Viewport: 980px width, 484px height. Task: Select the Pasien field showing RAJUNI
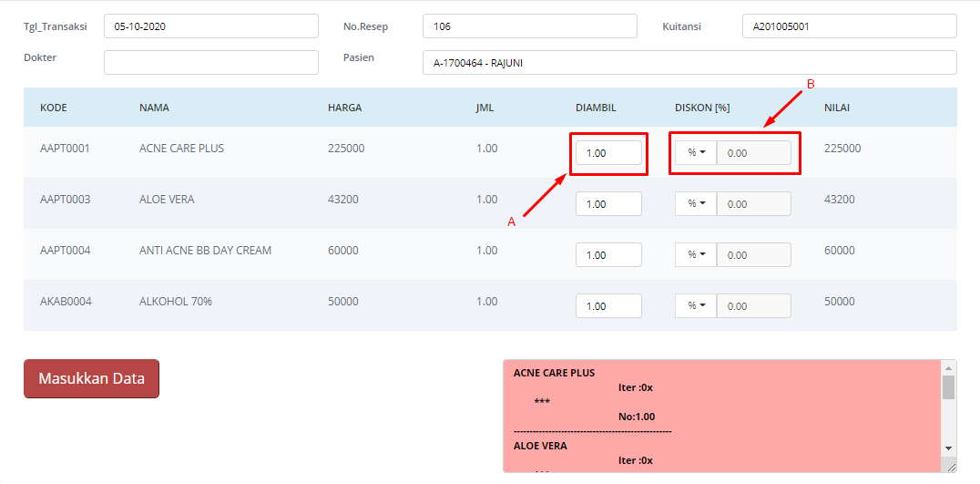pyautogui.click(x=689, y=62)
